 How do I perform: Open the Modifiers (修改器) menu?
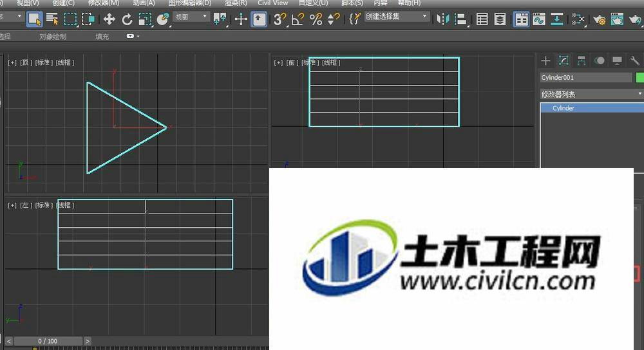click(x=104, y=3)
